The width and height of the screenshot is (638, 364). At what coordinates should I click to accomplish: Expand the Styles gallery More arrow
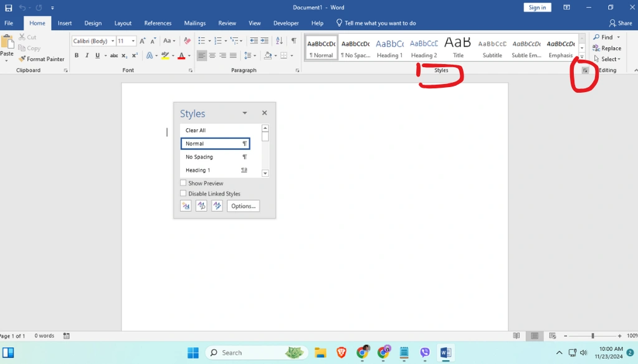(x=582, y=57)
